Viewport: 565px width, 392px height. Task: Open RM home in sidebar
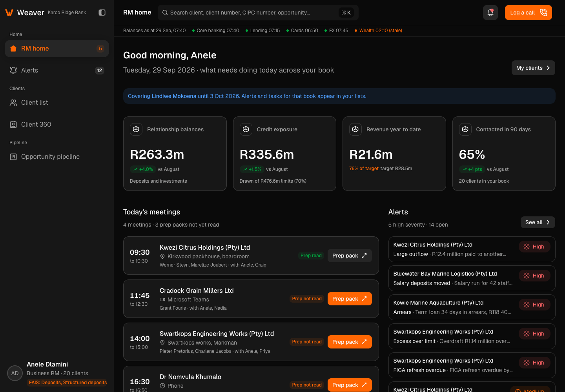57,49
